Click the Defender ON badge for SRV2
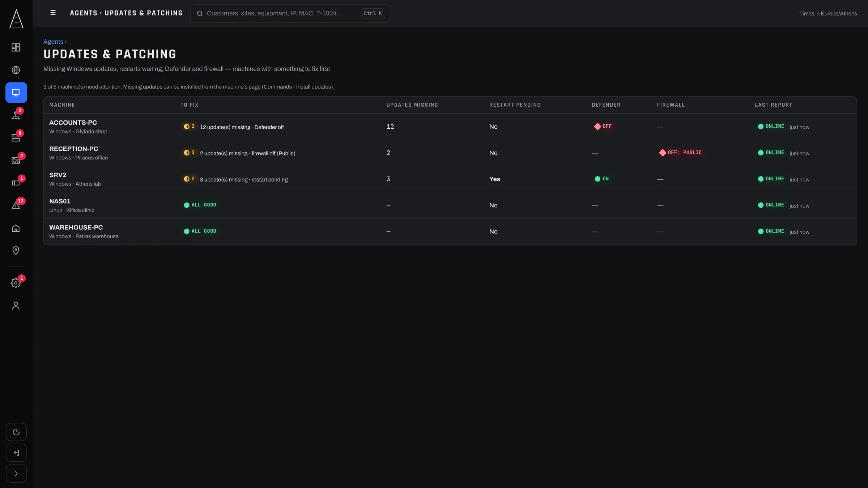The image size is (868, 488). click(x=601, y=179)
